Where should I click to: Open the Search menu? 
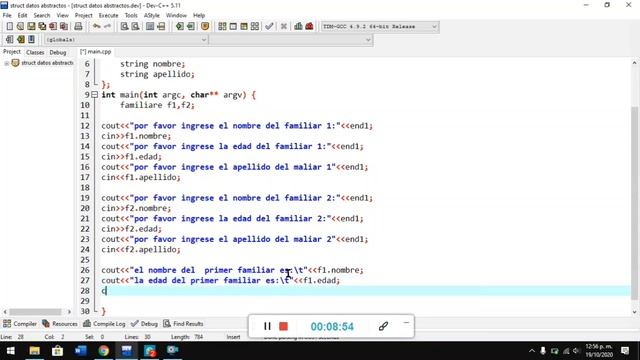point(42,16)
